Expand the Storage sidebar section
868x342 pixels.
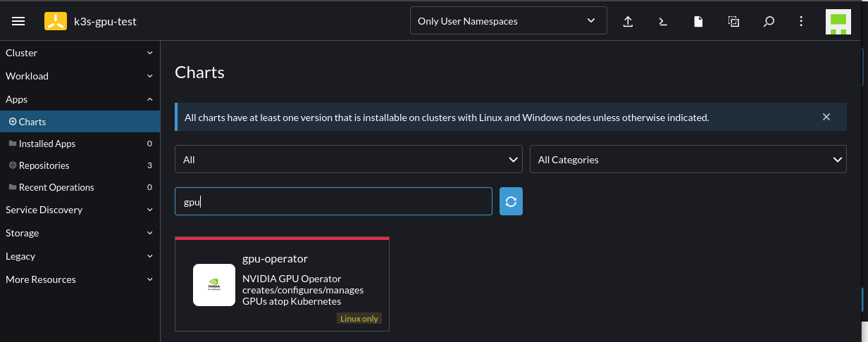tap(80, 233)
